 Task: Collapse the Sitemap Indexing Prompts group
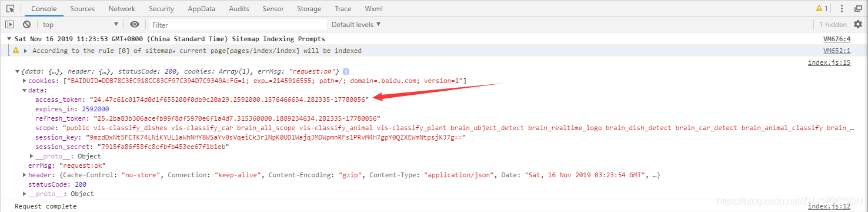(9, 39)
